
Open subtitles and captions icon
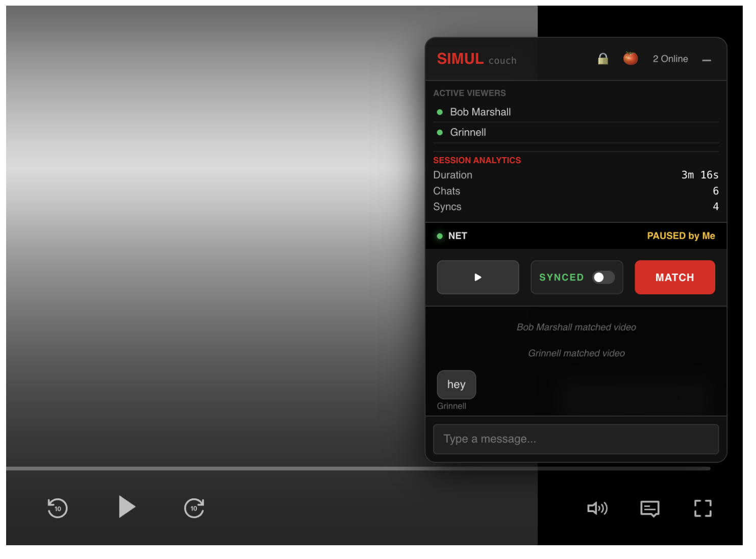650,509
